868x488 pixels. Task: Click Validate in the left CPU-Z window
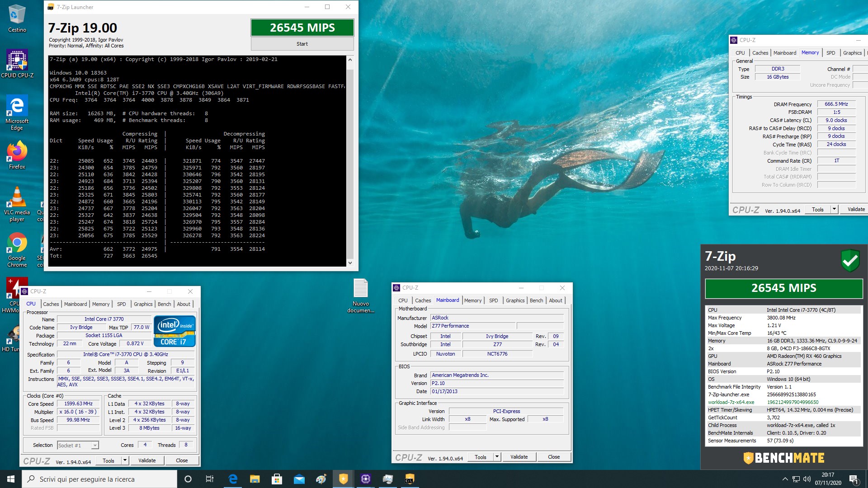click(147, 460)
